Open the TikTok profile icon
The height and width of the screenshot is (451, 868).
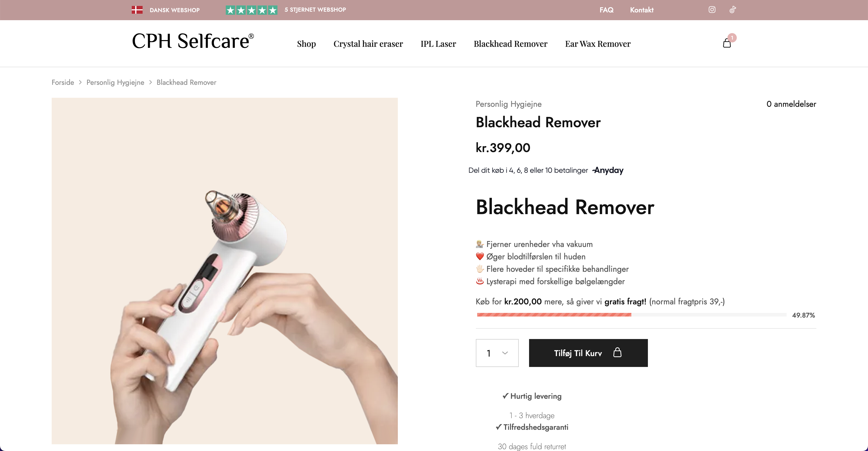[x=733, y=10]
